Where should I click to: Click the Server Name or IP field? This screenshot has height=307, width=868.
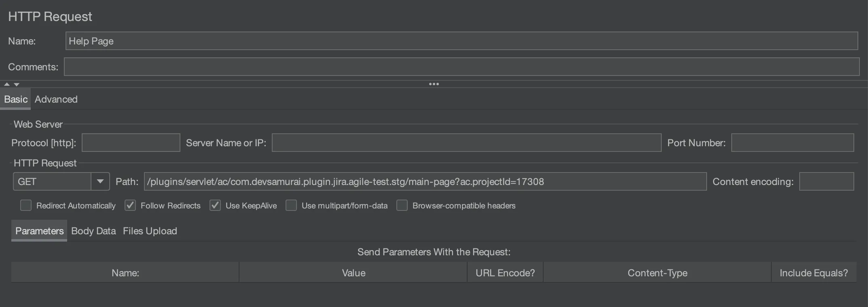466,143
